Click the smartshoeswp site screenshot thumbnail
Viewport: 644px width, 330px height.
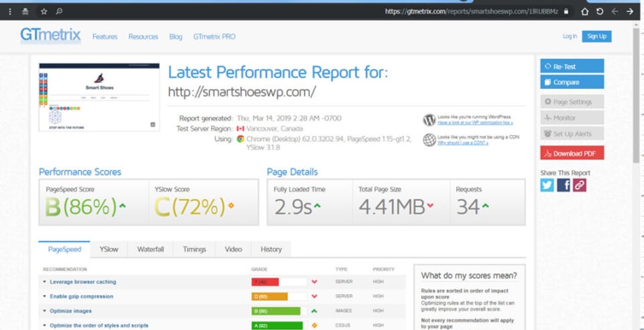[x=99, y=98]
